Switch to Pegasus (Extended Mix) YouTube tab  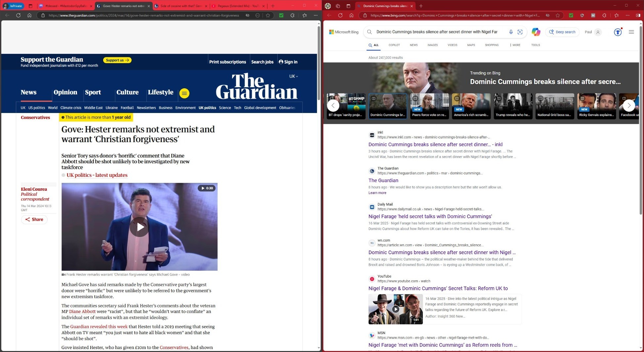pyautogui.click(x=238, y=6)
